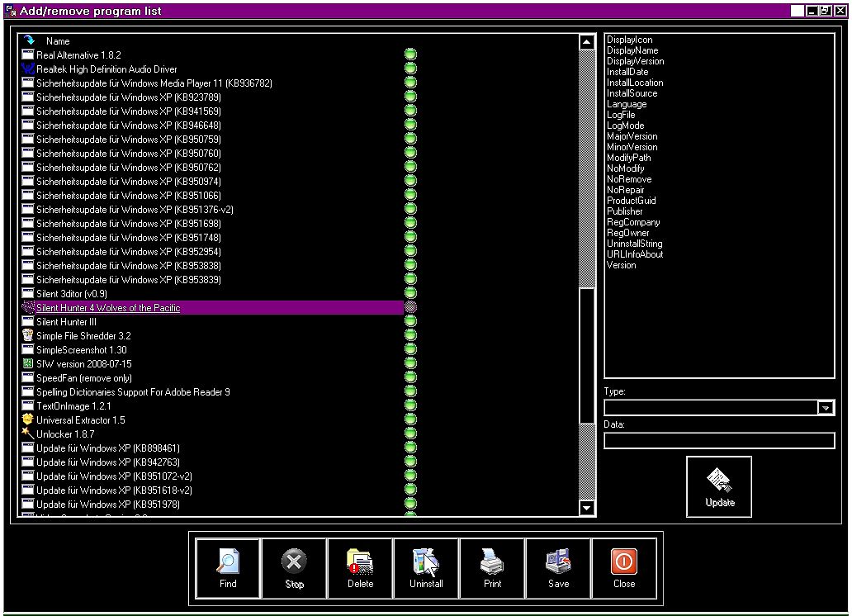852x616 pixels.
Task: Click the program list scrollbar up arrow
Action: pyautogui.click(x=587, y=42)
